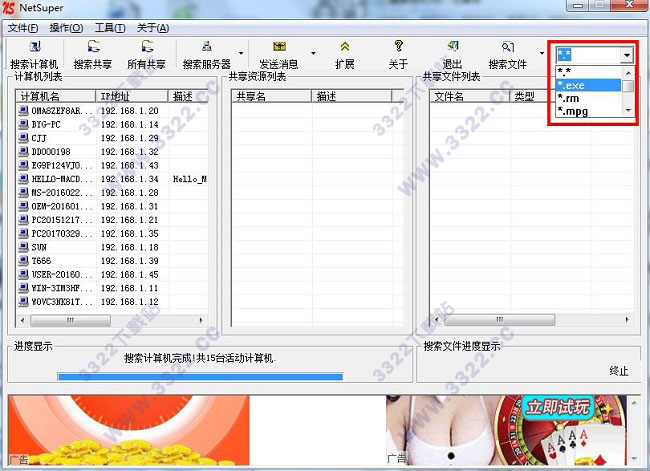650x471 pixels.
Task: Click the 扩展 toolbar icon
Action: [x=344, y=46]
